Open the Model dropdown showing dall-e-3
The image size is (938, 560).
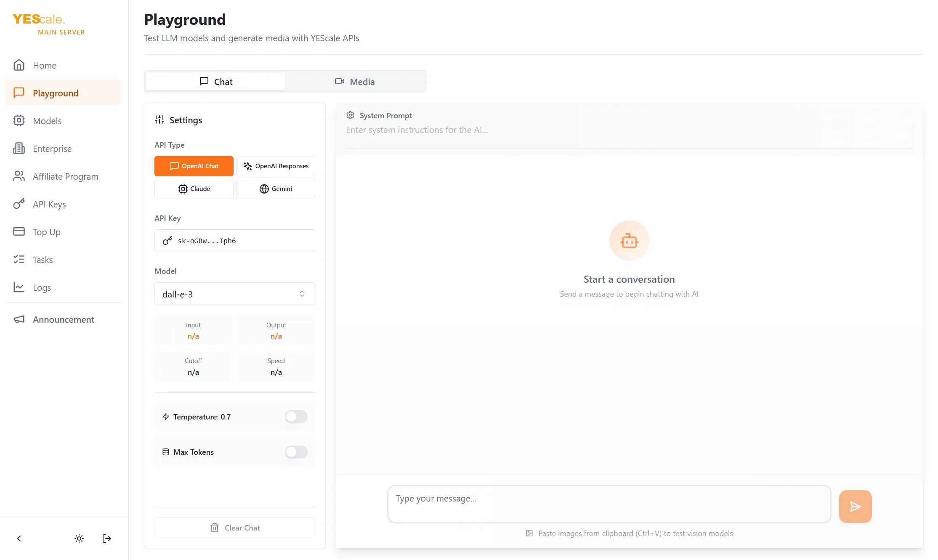click(x=234, y=294)
